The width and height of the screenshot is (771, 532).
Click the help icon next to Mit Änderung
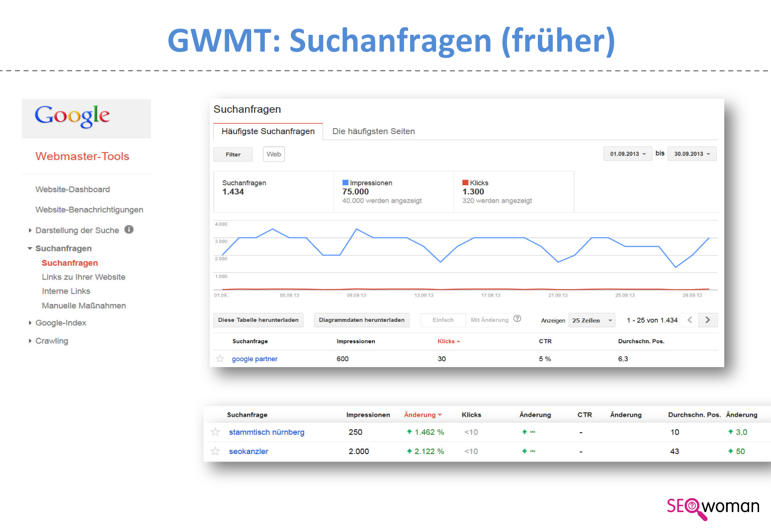(517, 319)
